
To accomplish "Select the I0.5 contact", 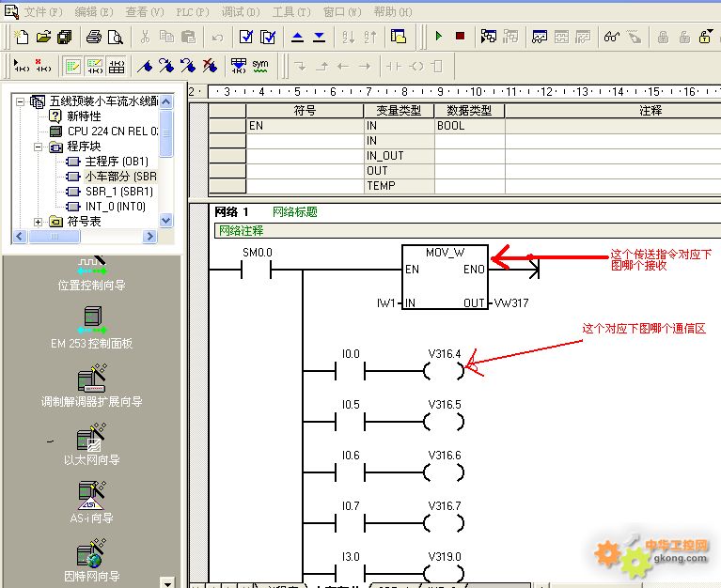I will pos(351,421).
